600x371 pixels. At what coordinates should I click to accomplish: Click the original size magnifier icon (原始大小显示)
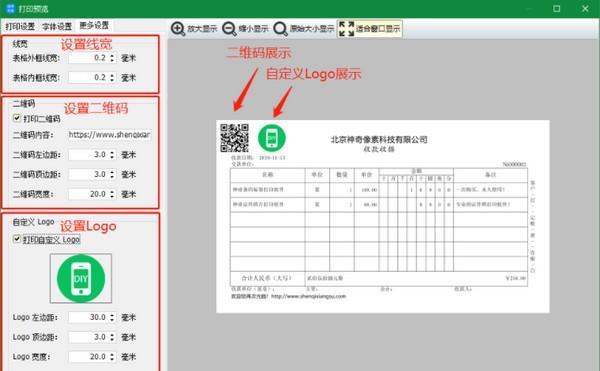[x=280, y=29]
